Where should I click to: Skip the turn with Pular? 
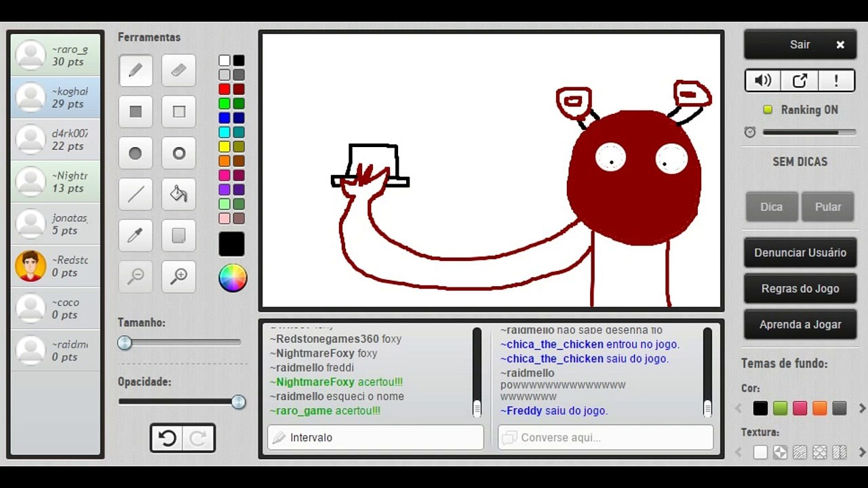[828, 207]
